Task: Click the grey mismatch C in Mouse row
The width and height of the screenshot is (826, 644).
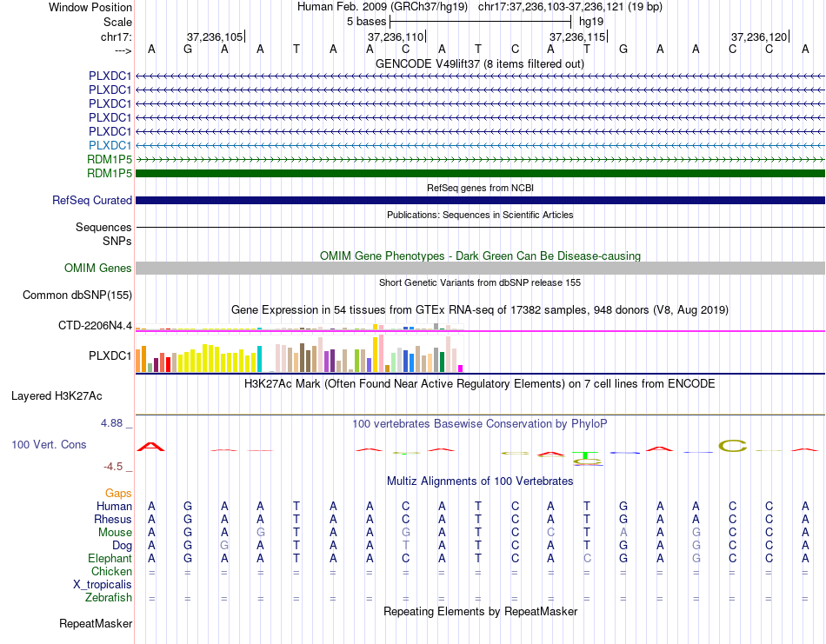Action: [550, 533]
